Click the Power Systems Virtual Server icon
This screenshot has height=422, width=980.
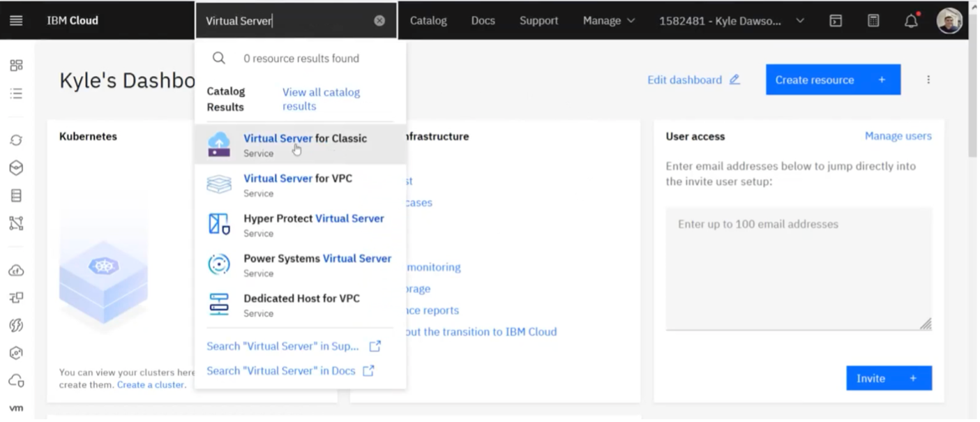point(219,264)
